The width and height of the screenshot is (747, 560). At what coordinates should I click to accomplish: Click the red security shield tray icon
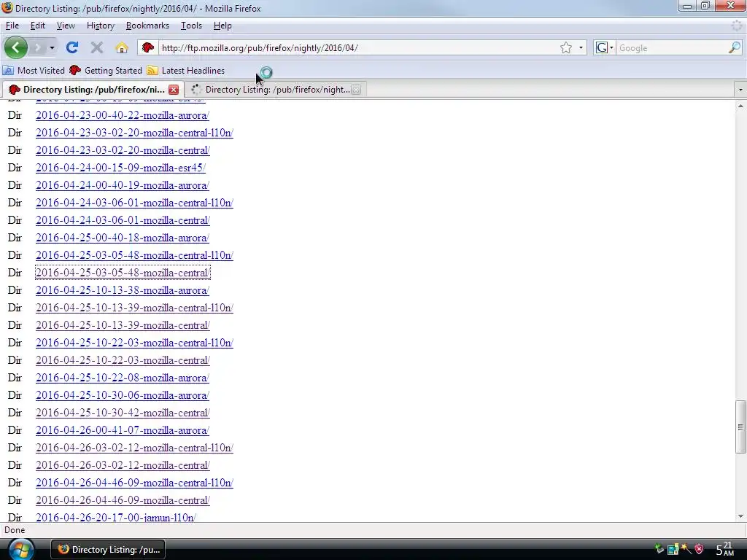(x=700, y=549)
